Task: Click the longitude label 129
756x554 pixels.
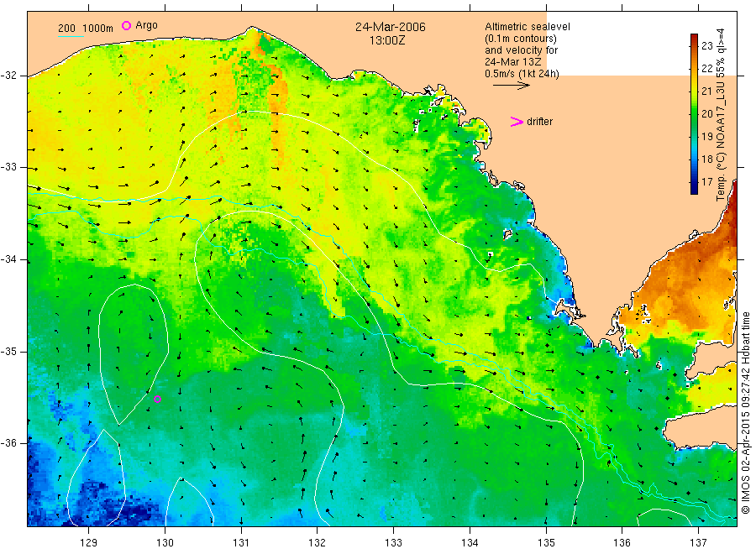Action: pos(89,543)
